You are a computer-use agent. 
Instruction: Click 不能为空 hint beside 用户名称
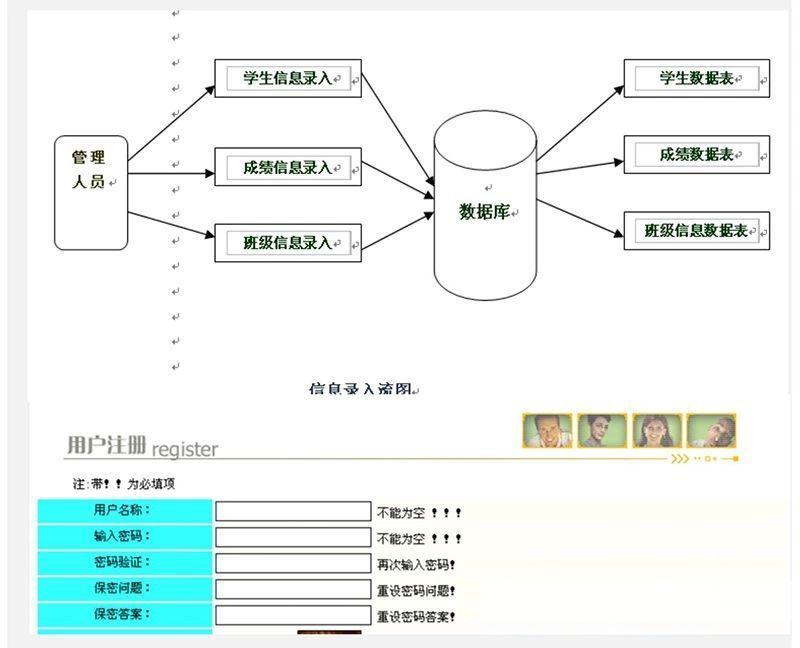[419, 513]
